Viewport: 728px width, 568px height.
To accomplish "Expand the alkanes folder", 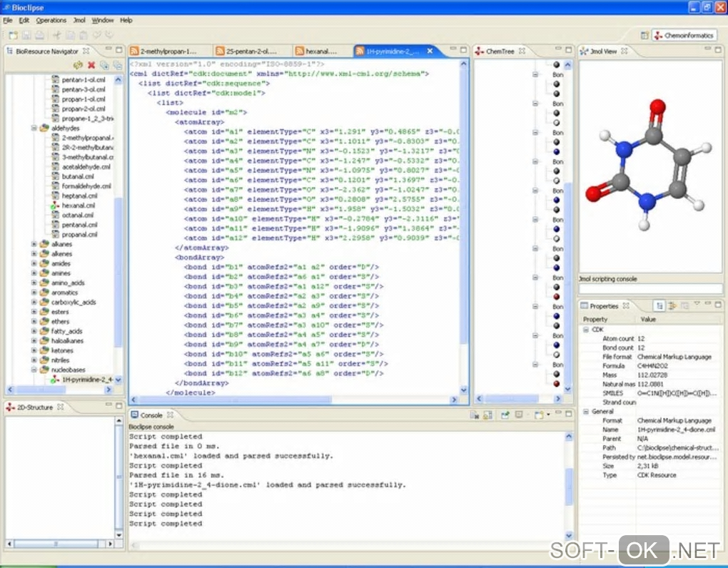I will click(x=34, y=244).
